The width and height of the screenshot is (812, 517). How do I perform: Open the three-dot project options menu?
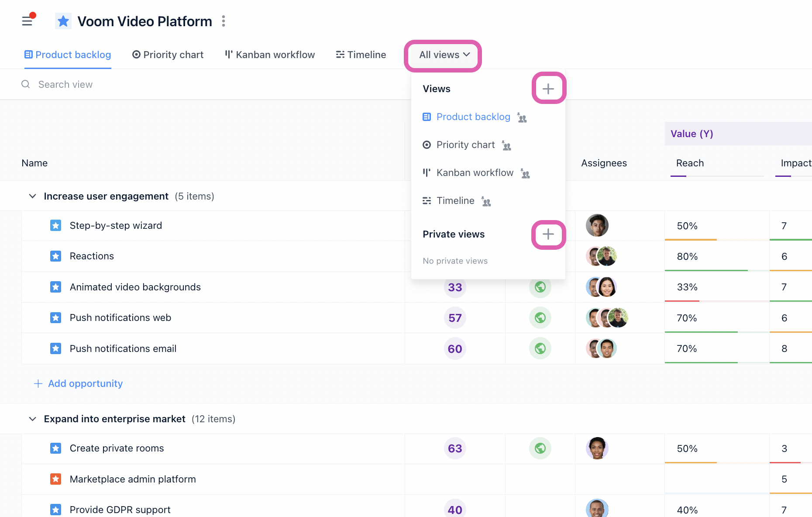[x=224, y=21]
